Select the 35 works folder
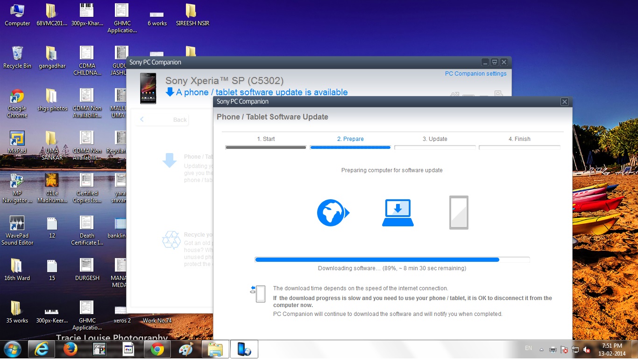 pyautogui.click(x=17, y=312)
